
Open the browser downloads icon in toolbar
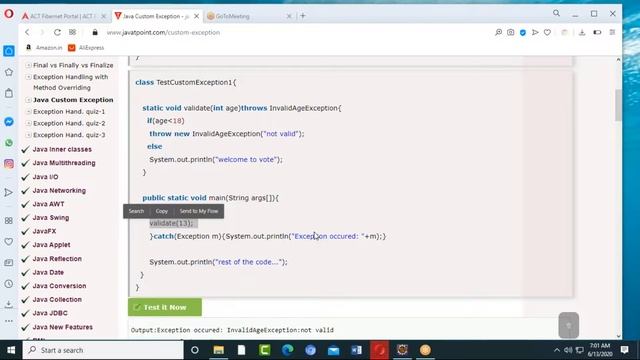click(x=582, y=32)
